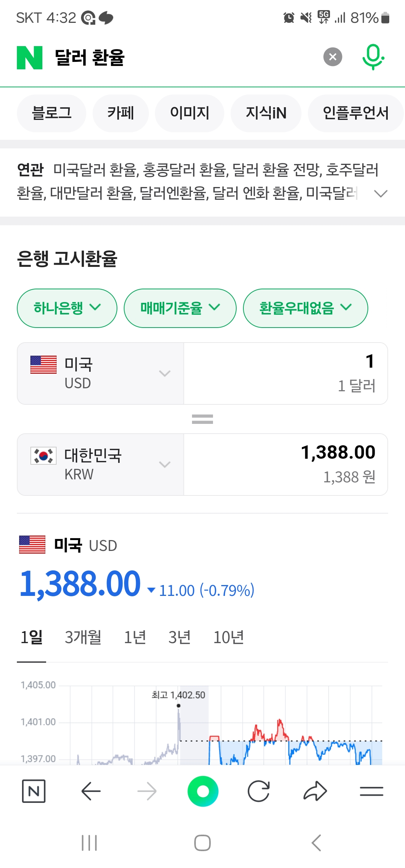Open the 환율우대없음 preference dropdown

click(305, 308)
